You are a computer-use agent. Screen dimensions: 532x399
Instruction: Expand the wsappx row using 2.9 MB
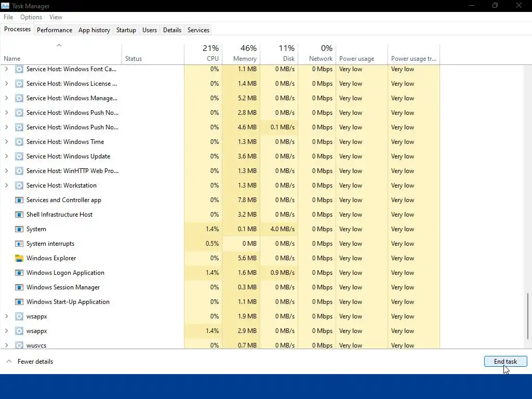point(6,331)
